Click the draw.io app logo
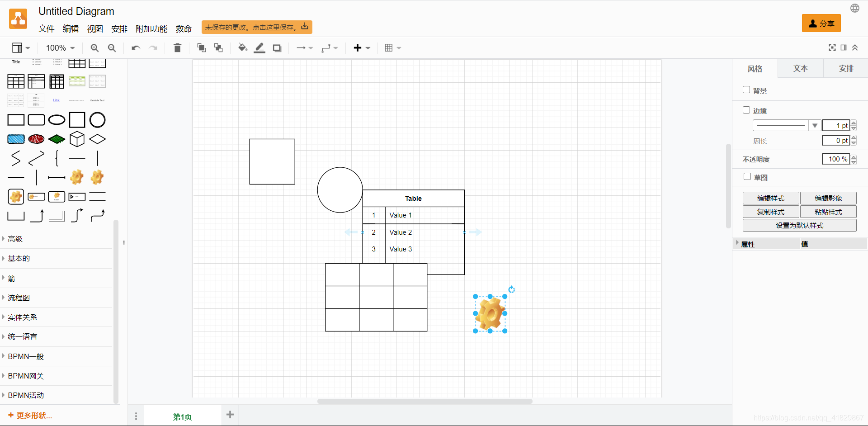 18,19
